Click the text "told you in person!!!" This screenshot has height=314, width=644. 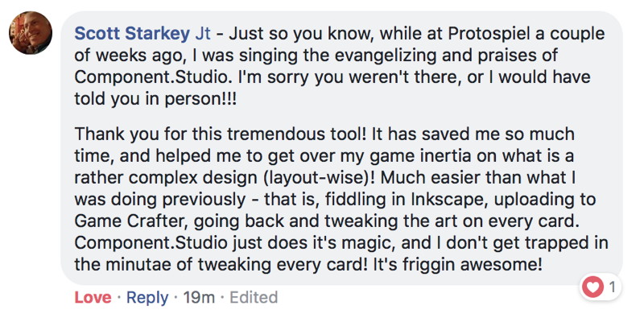click(x=155, y=98)
